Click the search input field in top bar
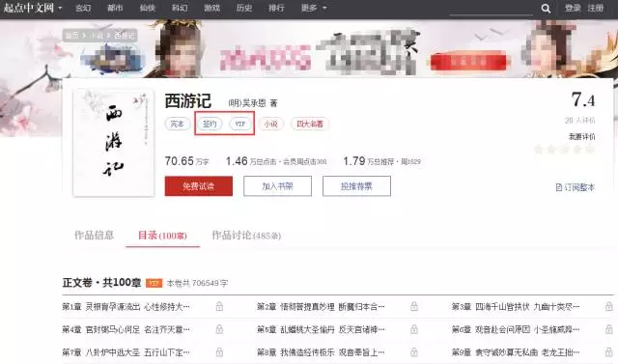The width and height of the screenshot is (618, 364). (x=492, y=9)
